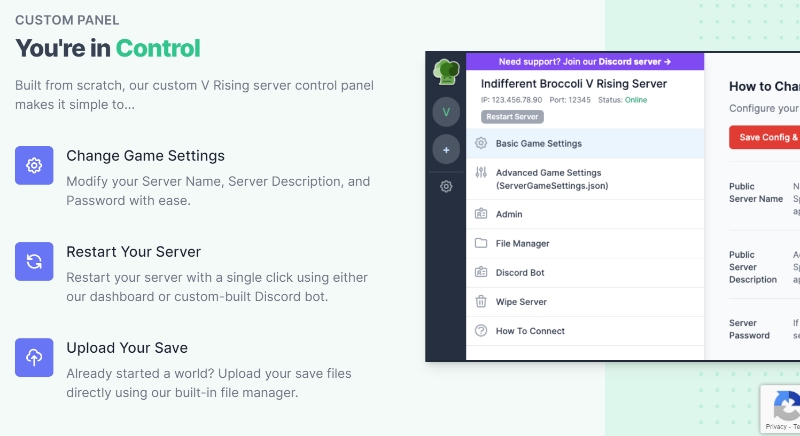
Task: Open the File Manager section
Action: coord(522,243)
